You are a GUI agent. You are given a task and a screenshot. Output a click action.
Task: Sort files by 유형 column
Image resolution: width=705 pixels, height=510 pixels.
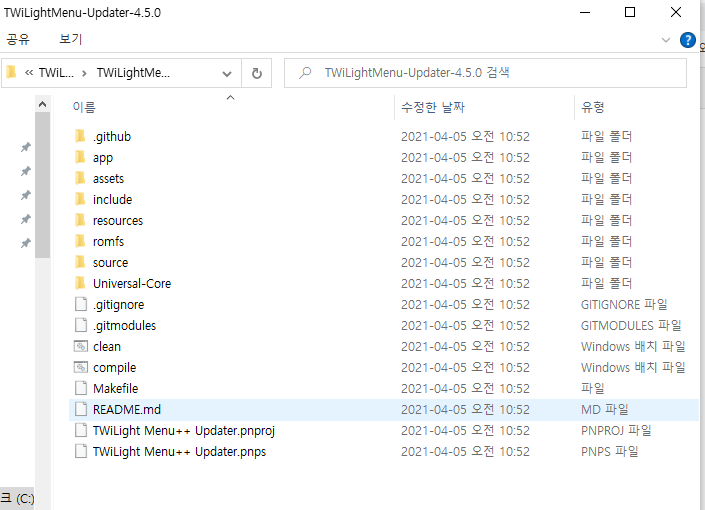click(x=593, y=107)
